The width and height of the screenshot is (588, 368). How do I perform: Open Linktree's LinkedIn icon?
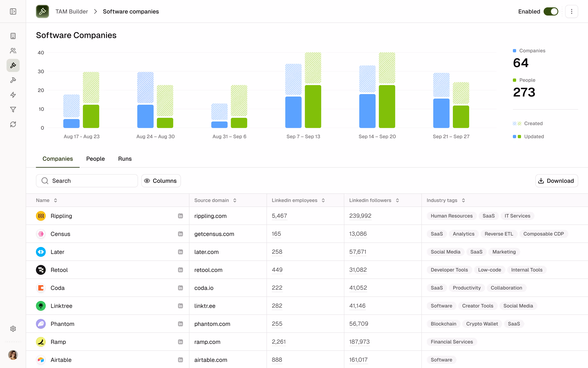180,306
